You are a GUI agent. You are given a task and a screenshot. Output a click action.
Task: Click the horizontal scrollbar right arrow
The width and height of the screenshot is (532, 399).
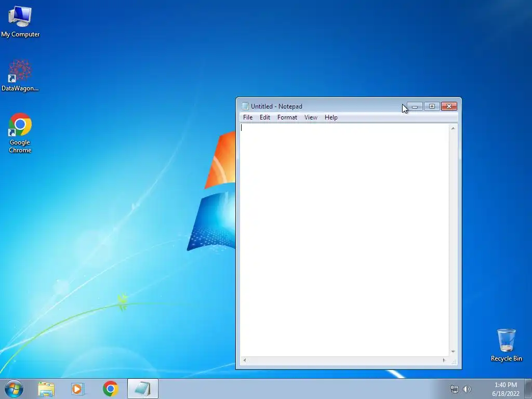tap(444, 361)
